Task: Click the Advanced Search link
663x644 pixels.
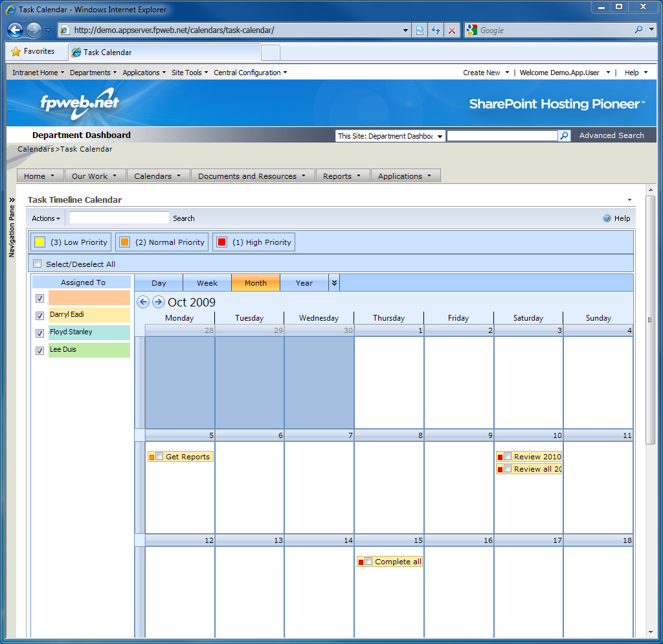Action: 611,135
